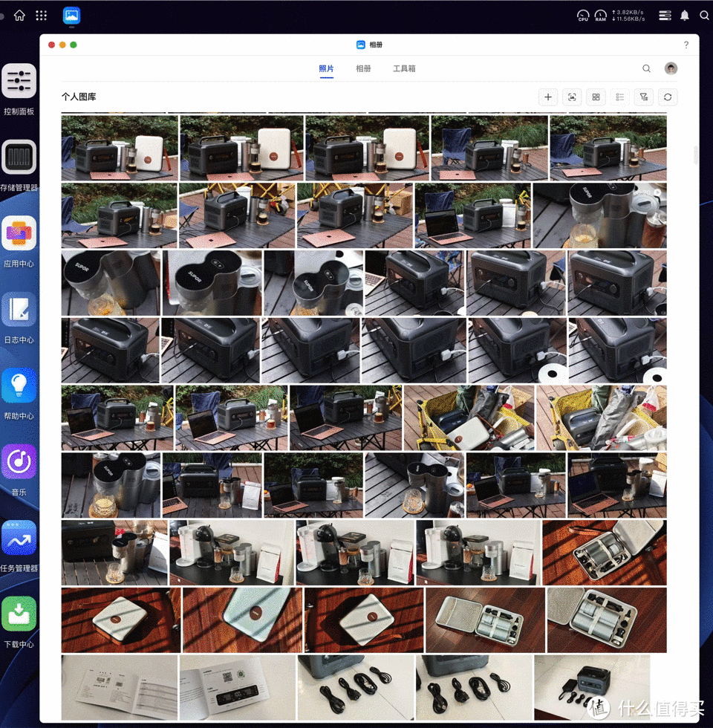
Task: Add photos with the plus button
Action: click(548, 97)
